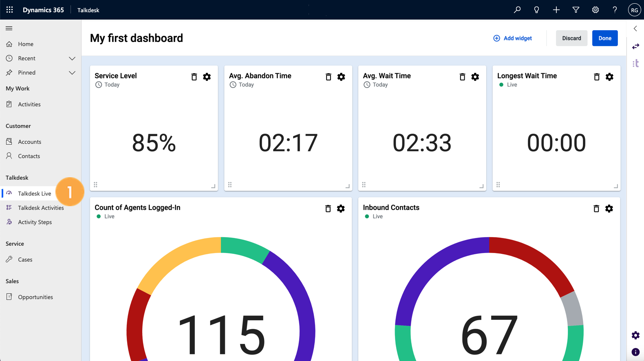The height and width of the screenshot is (361, 644).
Task: Delete Count of Agents Logged-In widget
Action: [328, 209]
